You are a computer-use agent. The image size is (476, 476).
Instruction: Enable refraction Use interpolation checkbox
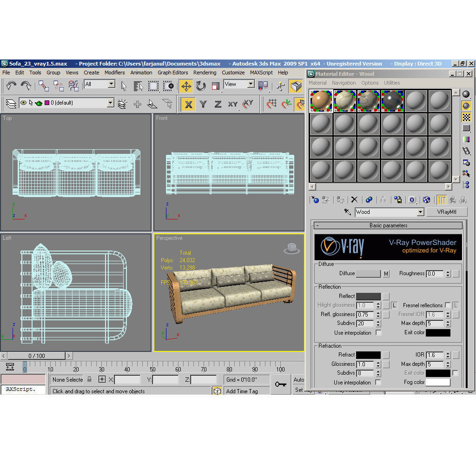coord(378,382)
